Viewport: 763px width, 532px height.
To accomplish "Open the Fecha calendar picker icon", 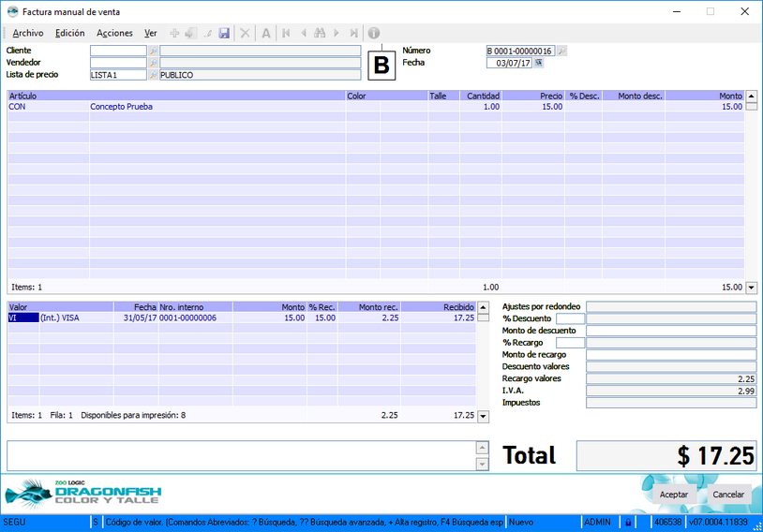I will 539,63.
